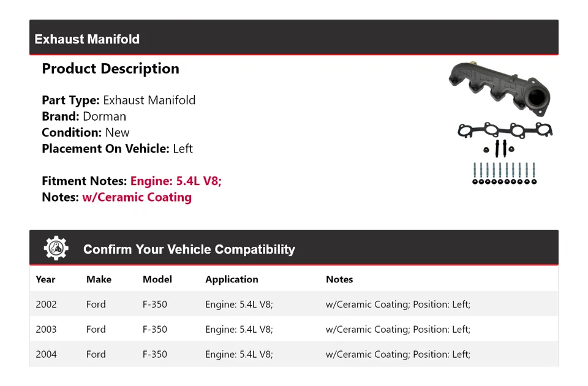Click the red Engine: 5.4L V8 fitment note

coord(176,181)
